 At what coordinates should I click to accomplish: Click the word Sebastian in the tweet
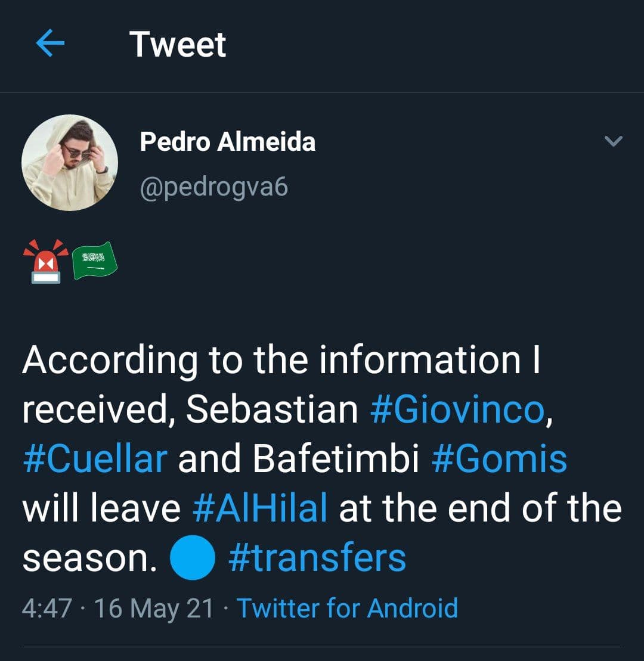(271, 409)
